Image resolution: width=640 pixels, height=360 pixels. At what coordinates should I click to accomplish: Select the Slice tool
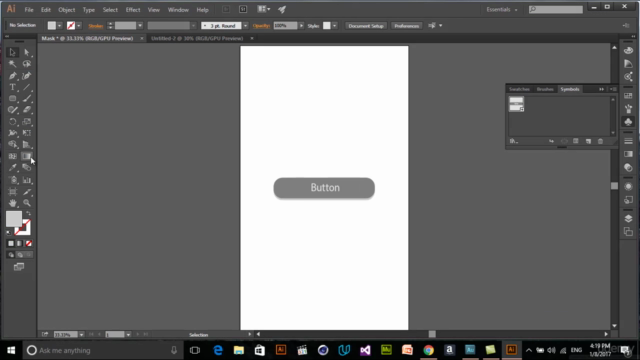coord(27,191)
